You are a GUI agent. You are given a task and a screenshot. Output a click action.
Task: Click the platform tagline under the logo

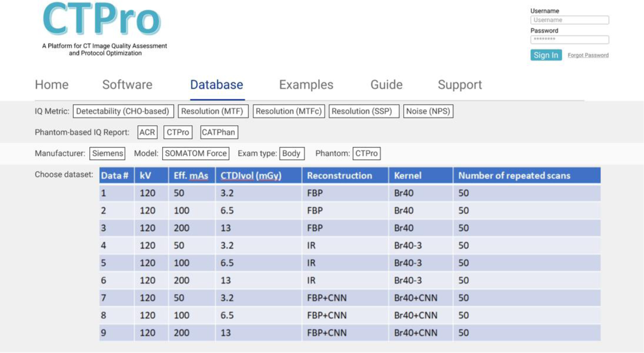[105, 49]
